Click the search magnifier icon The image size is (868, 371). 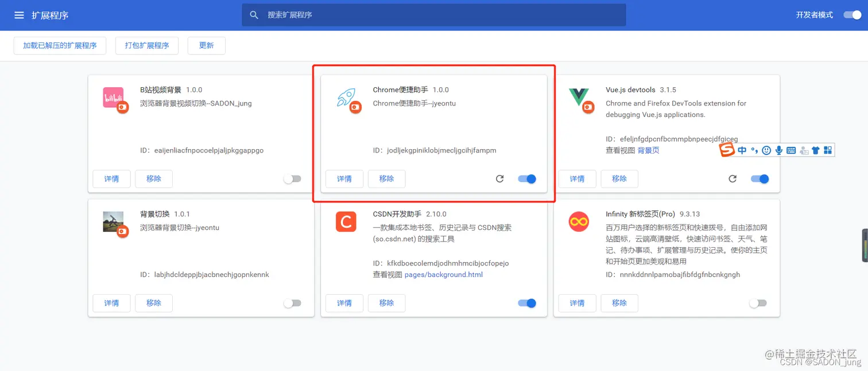pos(254,15)
